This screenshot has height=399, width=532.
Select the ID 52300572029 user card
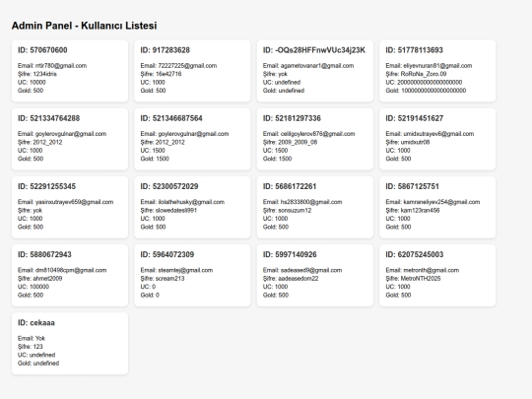(192, 207)
